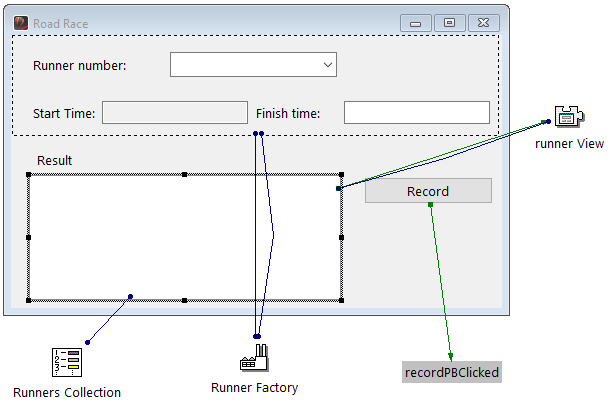Click inside the Finish time field

pos(416,112)
